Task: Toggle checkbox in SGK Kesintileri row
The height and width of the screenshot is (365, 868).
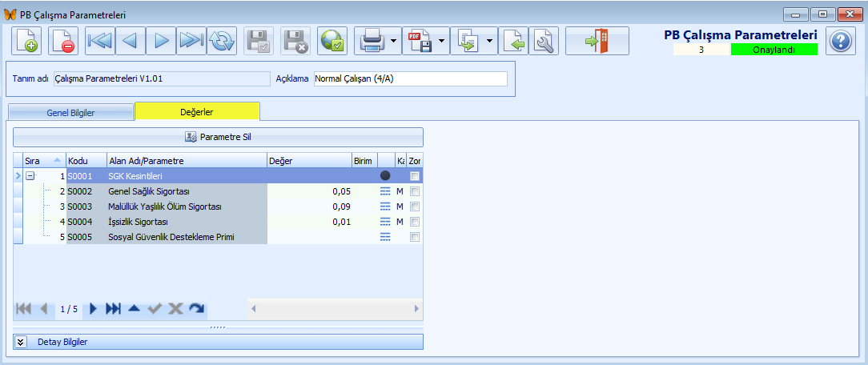Action: (415, 176)
